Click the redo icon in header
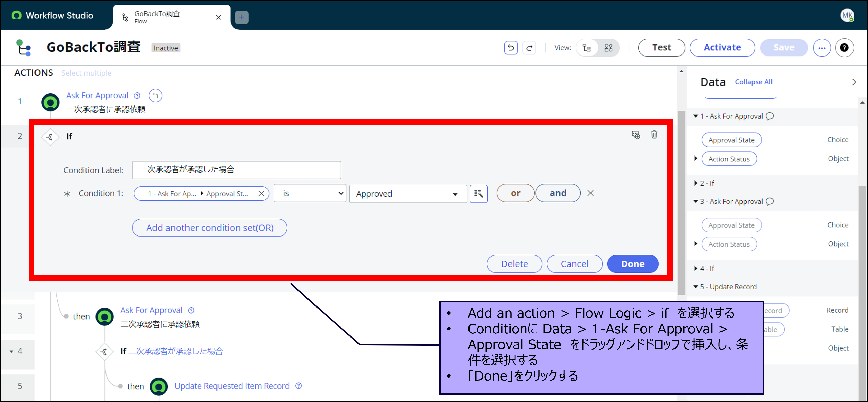Viewport: 868px width, 402px height. click(529, 48)
